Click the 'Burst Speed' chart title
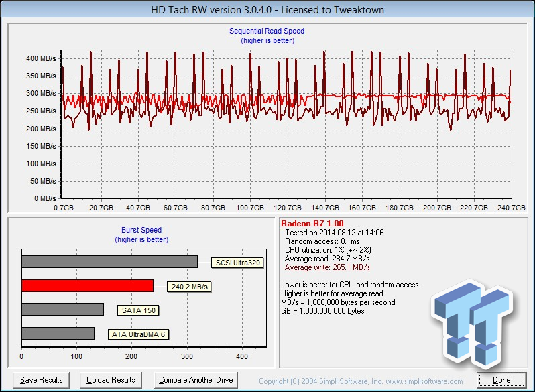The height and width of the screenshot is (392, 535). point(141,230)
